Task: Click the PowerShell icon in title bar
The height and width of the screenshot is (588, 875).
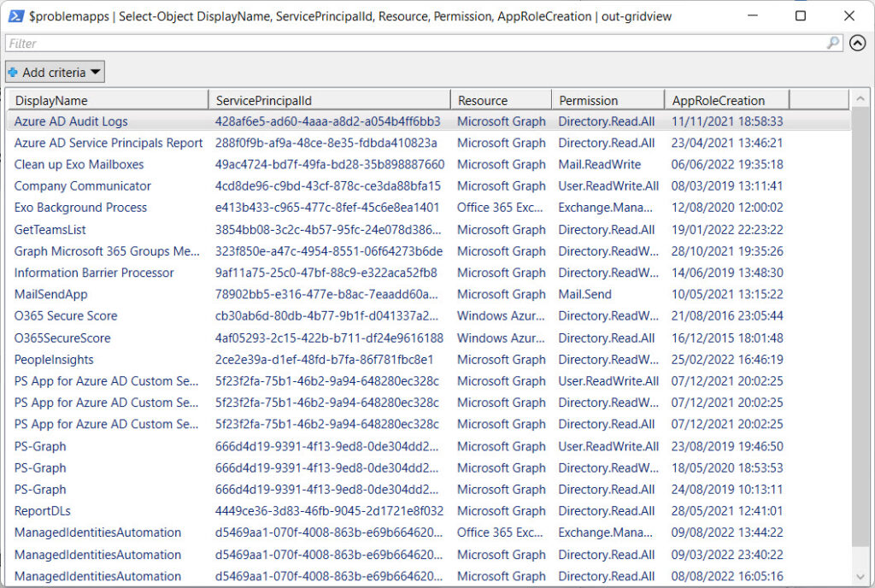Action: click(15, 16)
